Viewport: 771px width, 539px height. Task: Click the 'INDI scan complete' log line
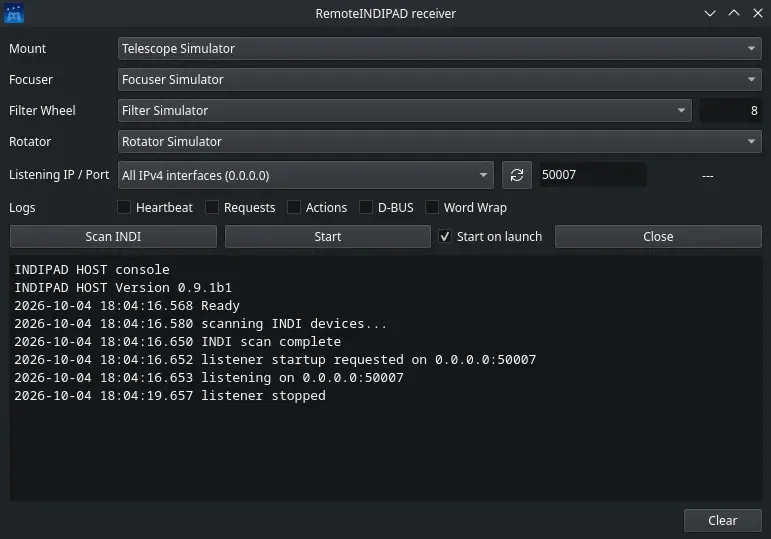click(178, 342)
